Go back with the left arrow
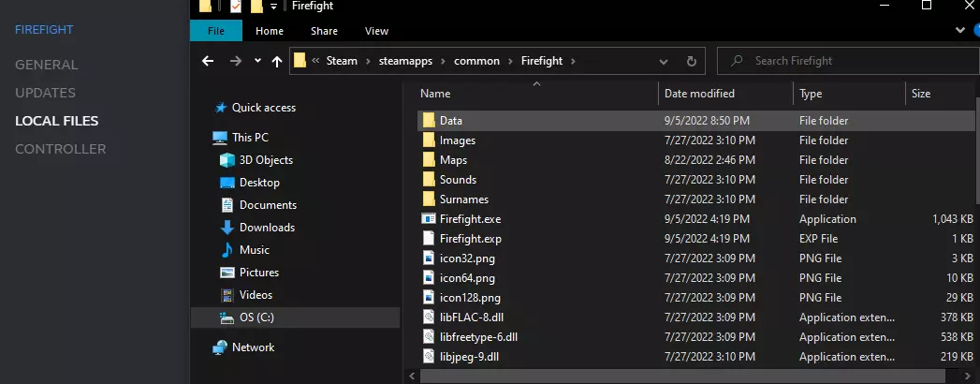The image size is (980, 384). click(208, 61)
